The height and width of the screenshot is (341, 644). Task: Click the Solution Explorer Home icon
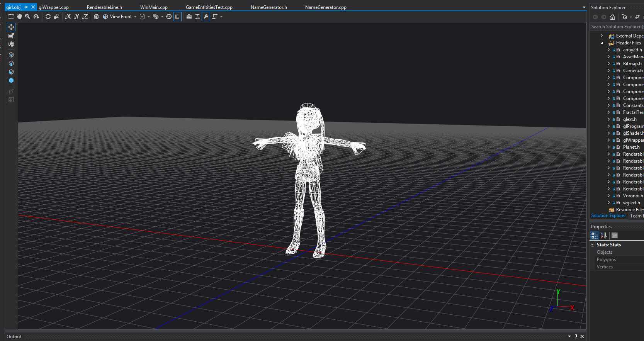pos(612,17)
